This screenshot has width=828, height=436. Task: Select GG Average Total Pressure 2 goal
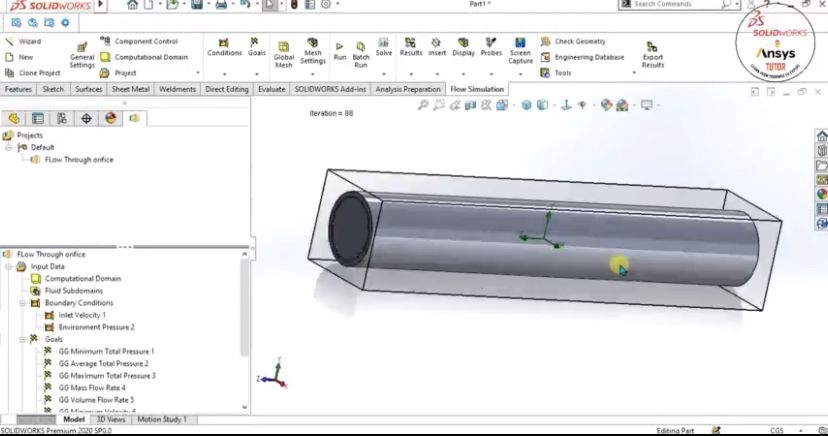[104, 364]
